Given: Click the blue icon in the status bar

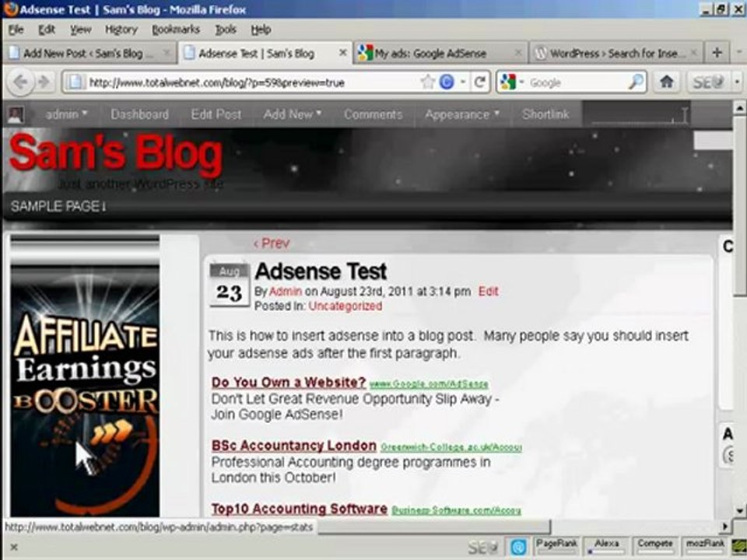Looking at the screenshot, I should pos(518,547).
